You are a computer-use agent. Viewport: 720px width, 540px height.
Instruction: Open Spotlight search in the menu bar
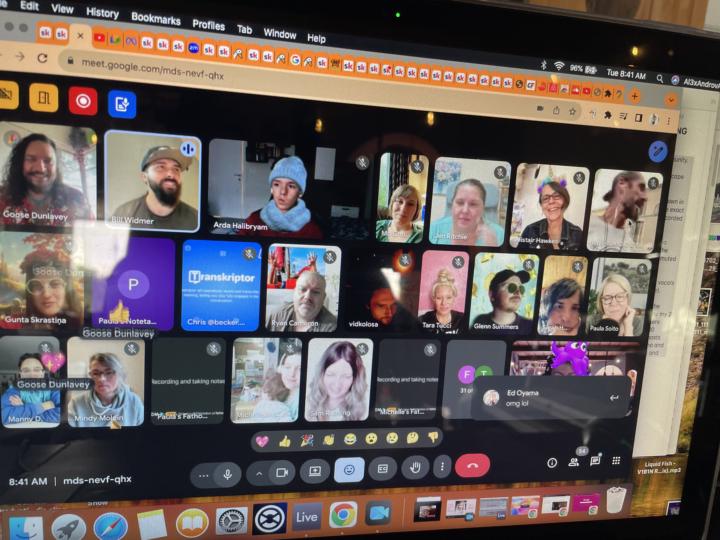[659, 78]
